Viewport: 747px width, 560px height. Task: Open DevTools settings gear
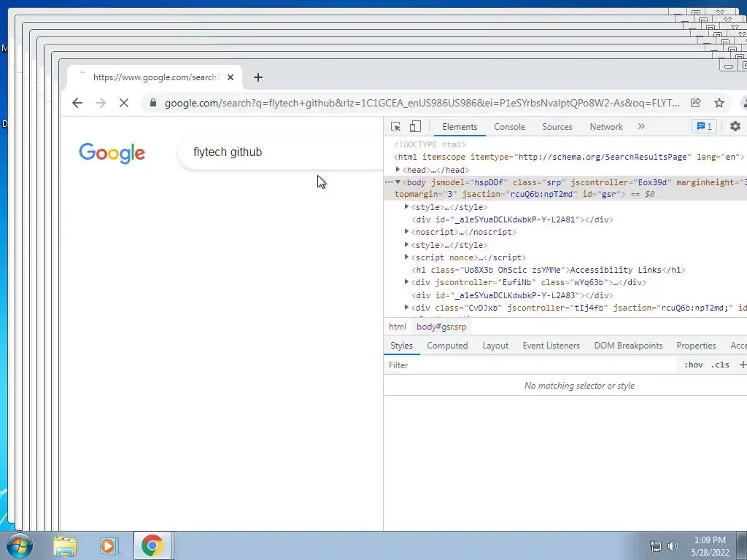tap(735, 126)
